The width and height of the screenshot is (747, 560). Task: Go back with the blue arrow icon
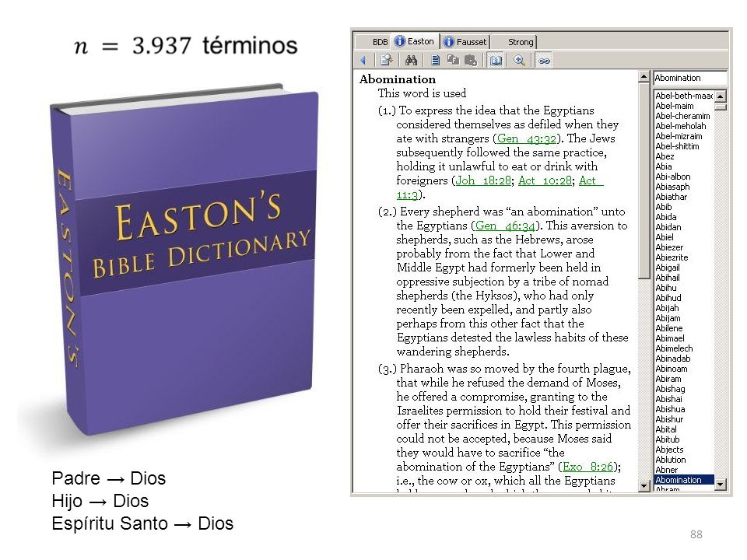[363, 61]
